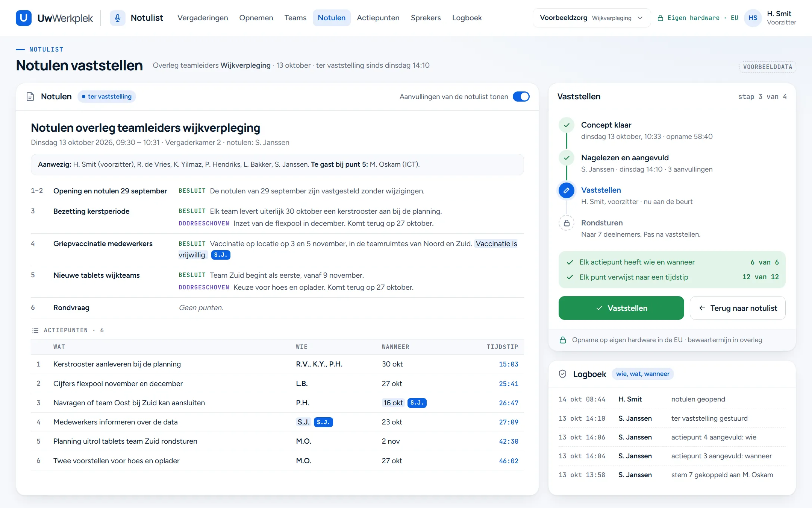This screenshot has height=508, width=812.
Task: Click the list icon beside Actiepunten
Action: [35, 330]
